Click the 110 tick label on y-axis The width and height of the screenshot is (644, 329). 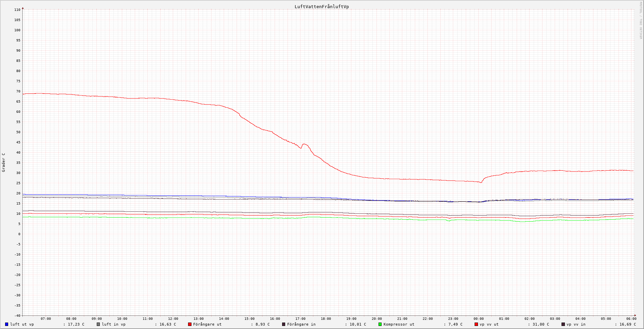coord(17,10)
